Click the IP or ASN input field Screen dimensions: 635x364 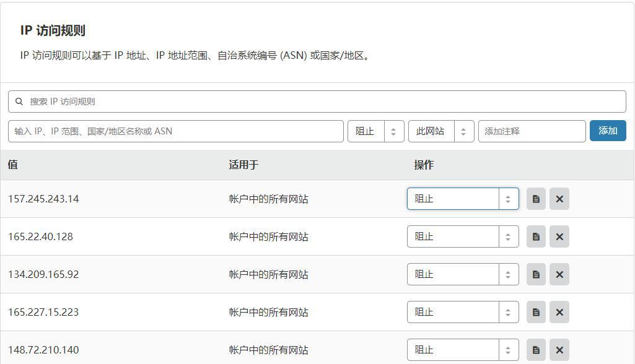point(176,131)
